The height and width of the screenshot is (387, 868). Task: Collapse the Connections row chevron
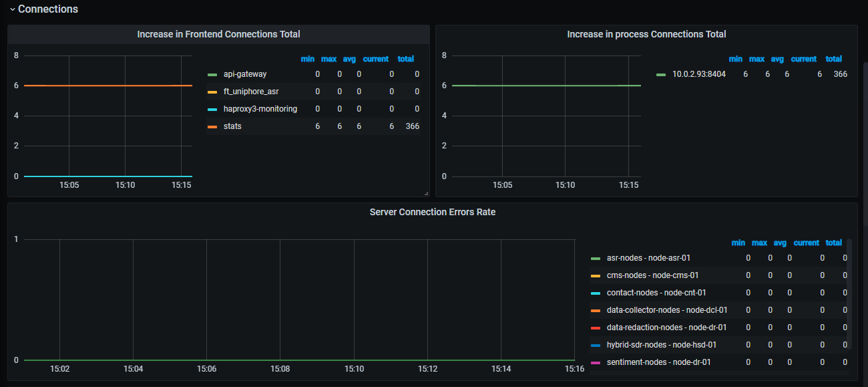[12, 9]
